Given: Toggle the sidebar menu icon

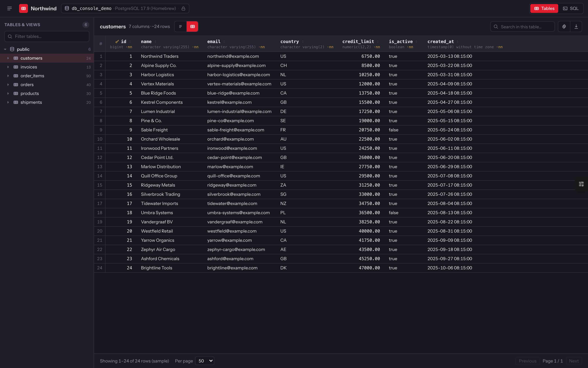Looking at the screenshot, I should click(x=10, y=8).
